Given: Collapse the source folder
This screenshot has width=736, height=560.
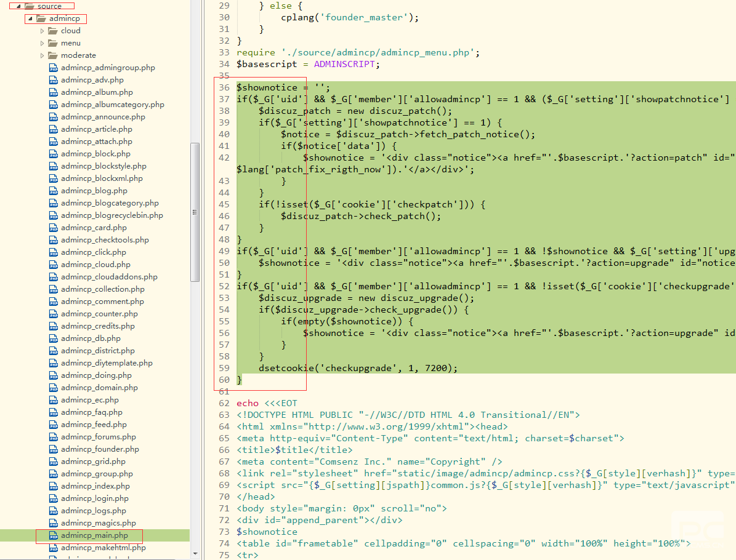Looking at the screenshot, I should (x=19, y=6).
